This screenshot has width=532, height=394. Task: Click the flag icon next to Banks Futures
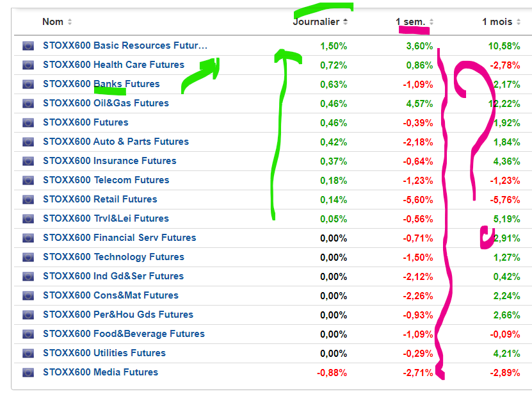coord(28,84)
